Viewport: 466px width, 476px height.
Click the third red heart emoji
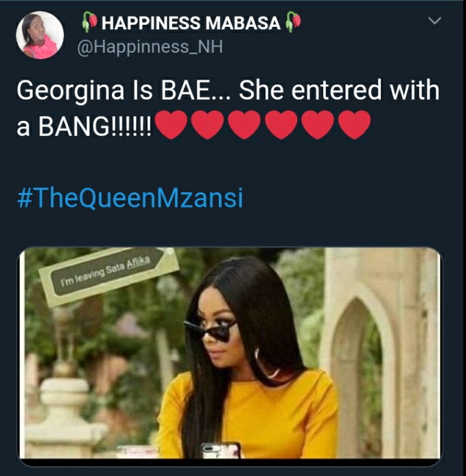[x=244, y=125]
